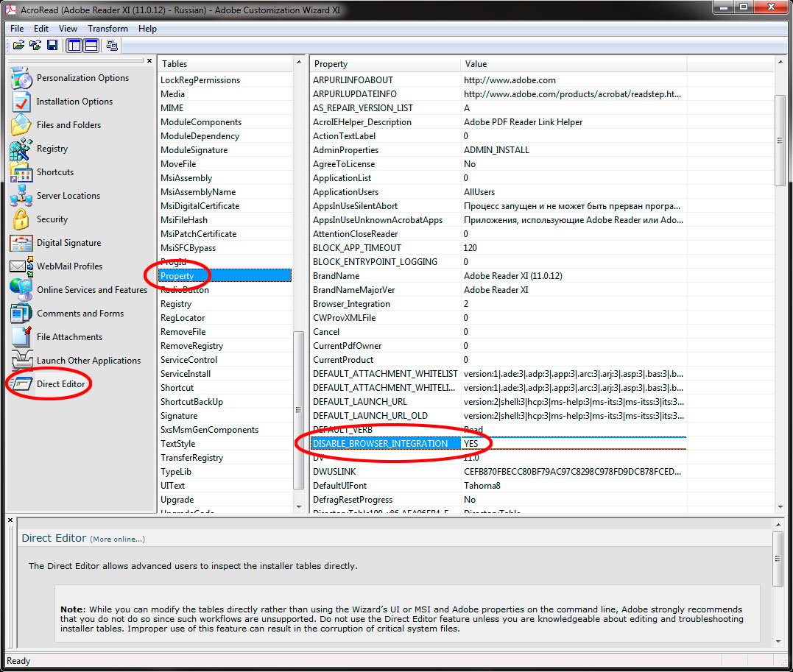
Task: Select the Installation Options checkmark icon
Action: coord(21,102)
